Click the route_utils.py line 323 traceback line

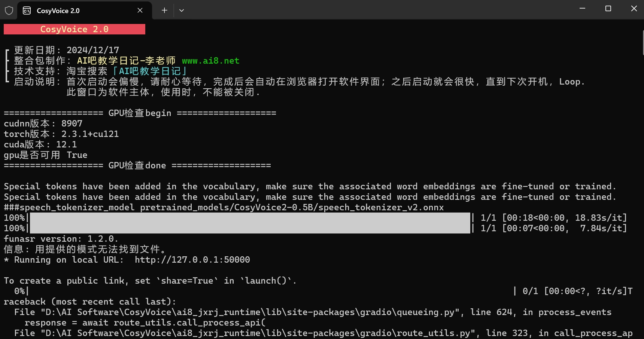(323, 333)
